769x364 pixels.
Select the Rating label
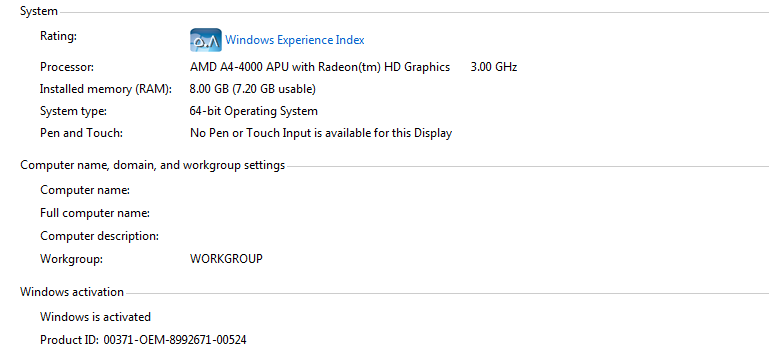58,36
